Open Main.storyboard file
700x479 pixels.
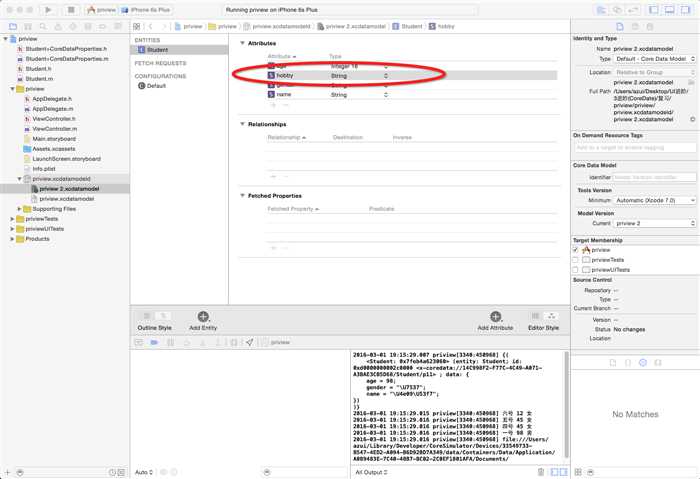click(54, 139)
